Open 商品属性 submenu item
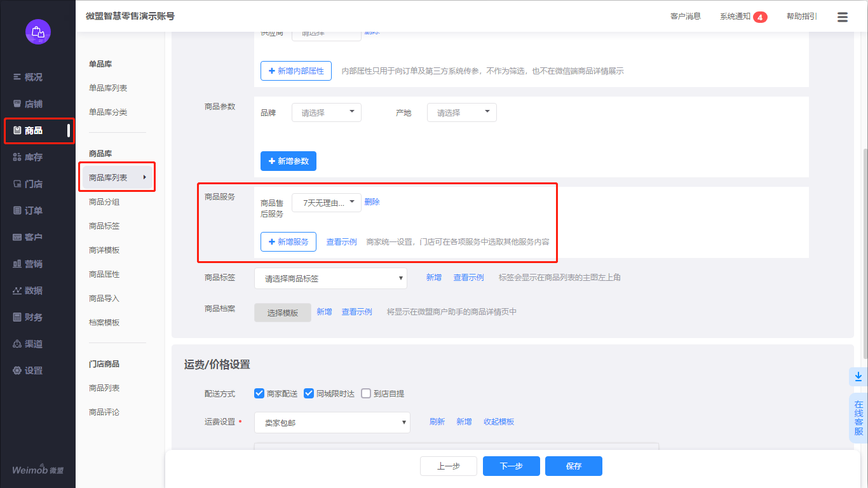868x488 pixels. point(104,274)
